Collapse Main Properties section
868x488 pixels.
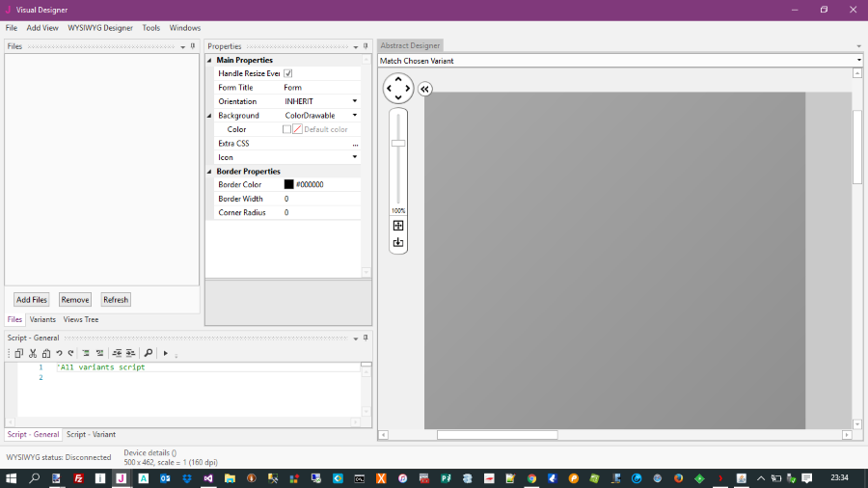210,61
